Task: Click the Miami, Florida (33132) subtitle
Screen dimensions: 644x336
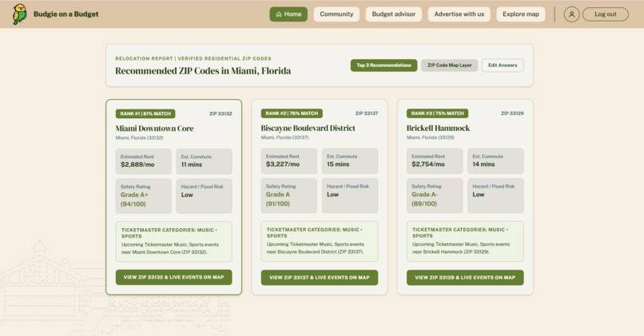Action: point(139,138)
